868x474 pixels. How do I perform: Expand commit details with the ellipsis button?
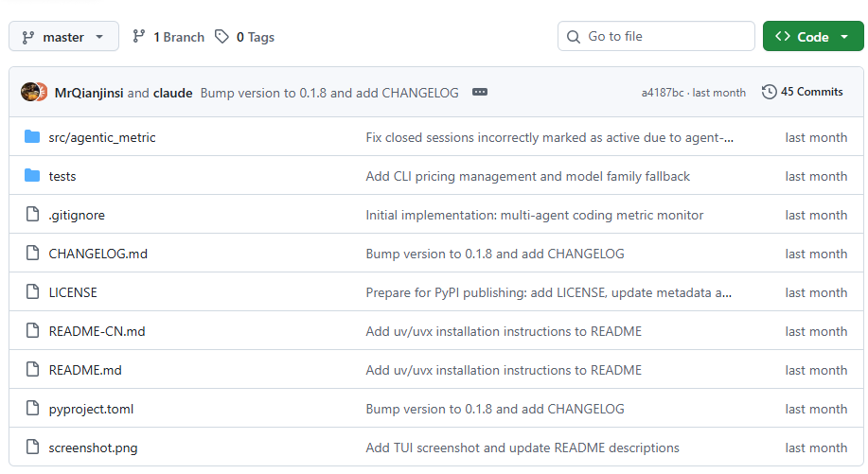479,92
